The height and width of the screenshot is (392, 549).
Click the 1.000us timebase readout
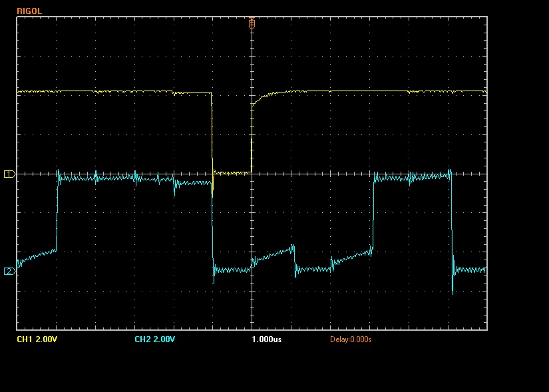pos(266,339)
